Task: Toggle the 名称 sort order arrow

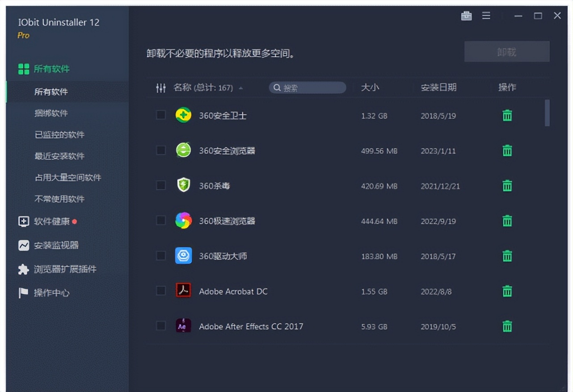Action: point(240,88)
